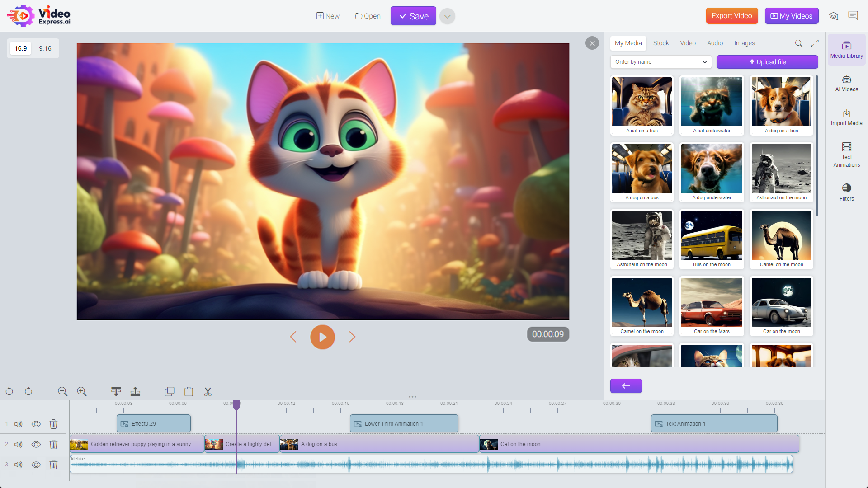Image resolution: width=868 pixels, height=488 pixels.
Task: Open the AI Videos panel
Action: (846, 83)
